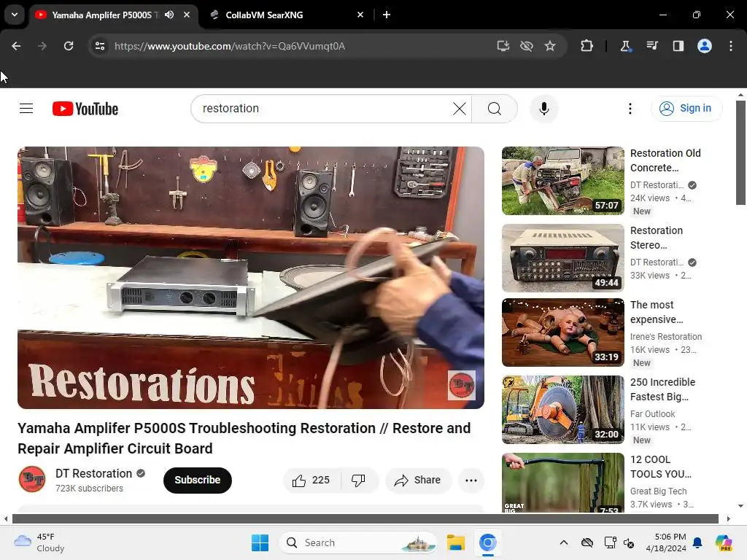Mute the tab via the speaker icon
Image resolution: width=747 pixels, height=560 pixels.
click(169, 15)
